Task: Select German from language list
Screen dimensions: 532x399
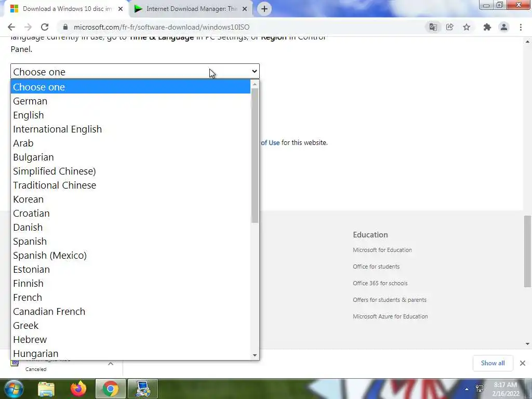Action: coord(130,101)
